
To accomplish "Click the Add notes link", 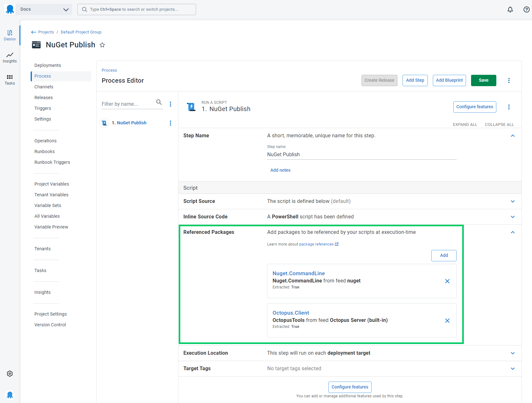I will click(x=280, y=170).
